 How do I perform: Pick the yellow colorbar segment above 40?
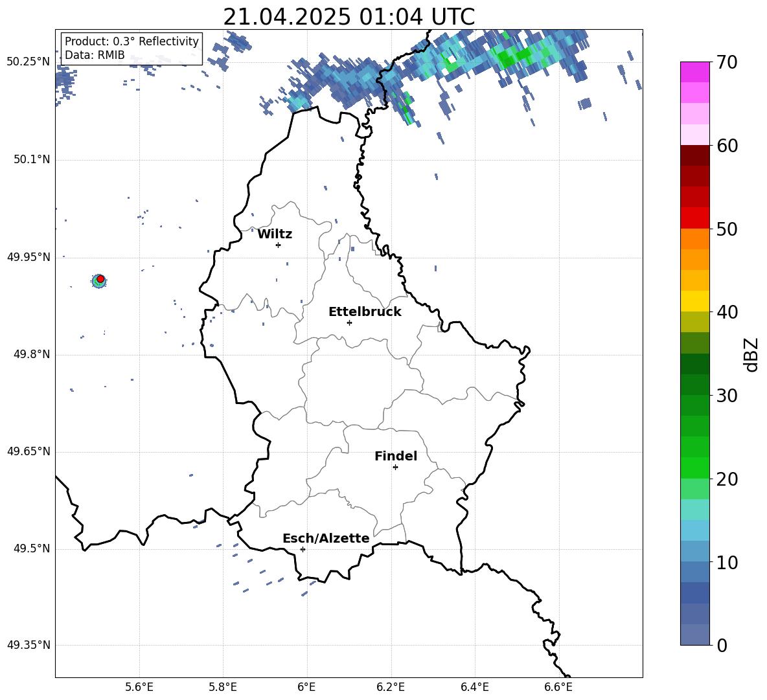click(694, 301)
